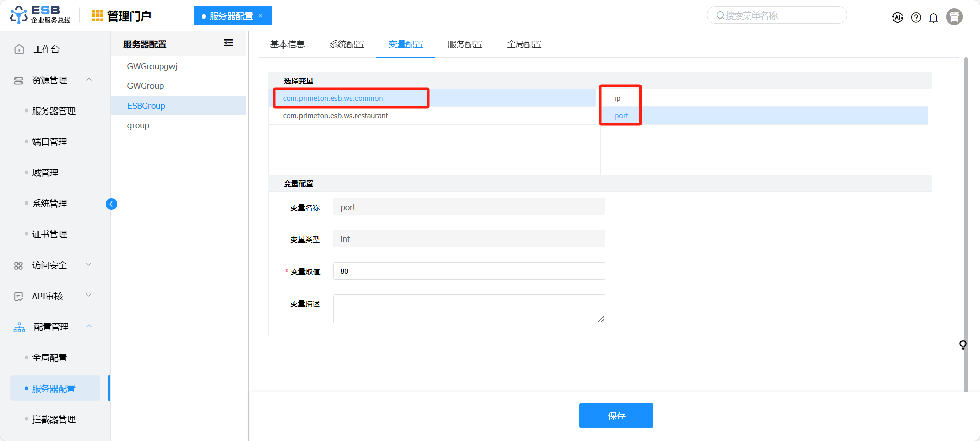Click the user avatar icon

[x=954, y=17]
